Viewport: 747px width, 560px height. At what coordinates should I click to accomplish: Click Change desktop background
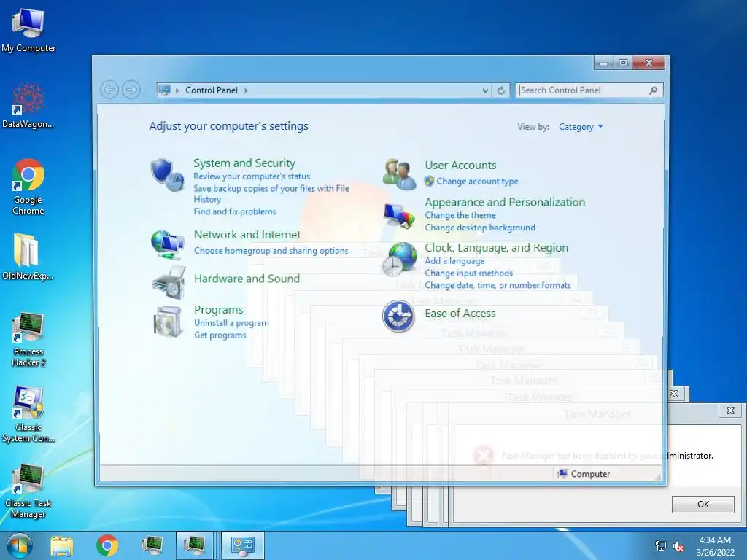coord(480,227)
